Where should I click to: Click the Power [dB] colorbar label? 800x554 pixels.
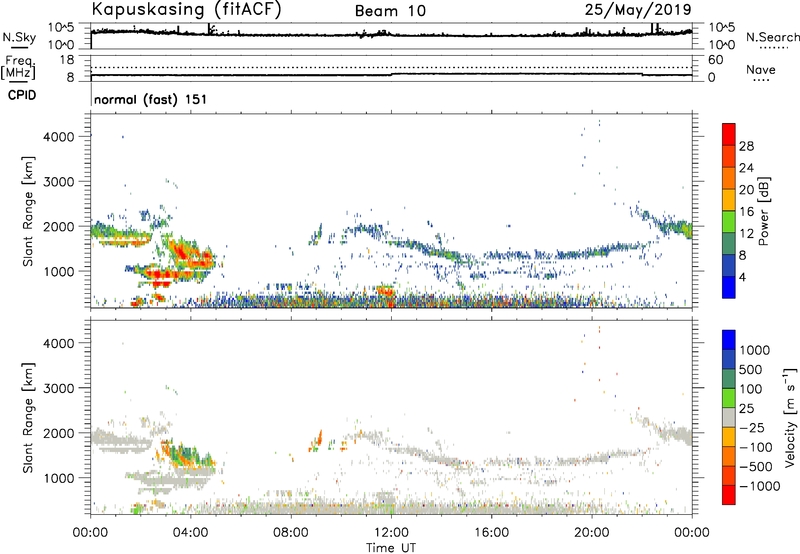(763, 211)
